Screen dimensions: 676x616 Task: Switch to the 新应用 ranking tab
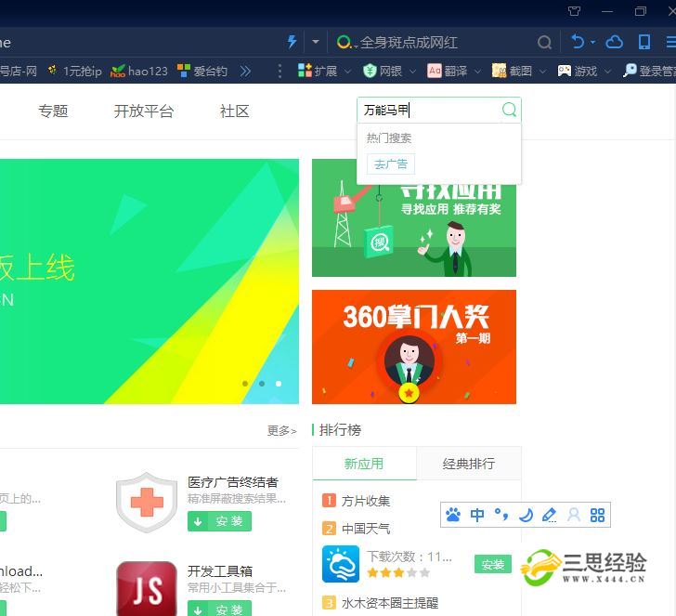pyautogui.click(x=364, y=464)
